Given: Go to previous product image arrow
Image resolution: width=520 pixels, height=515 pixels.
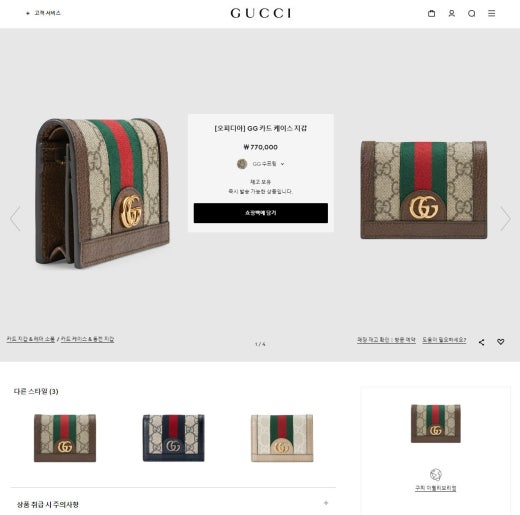Looking at the screenshot, I should 15,219.
